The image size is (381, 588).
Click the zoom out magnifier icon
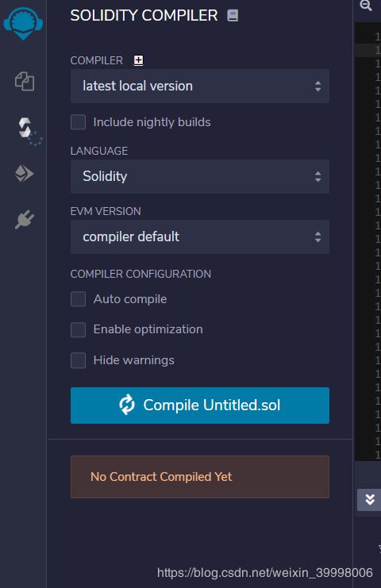[366, 6]
